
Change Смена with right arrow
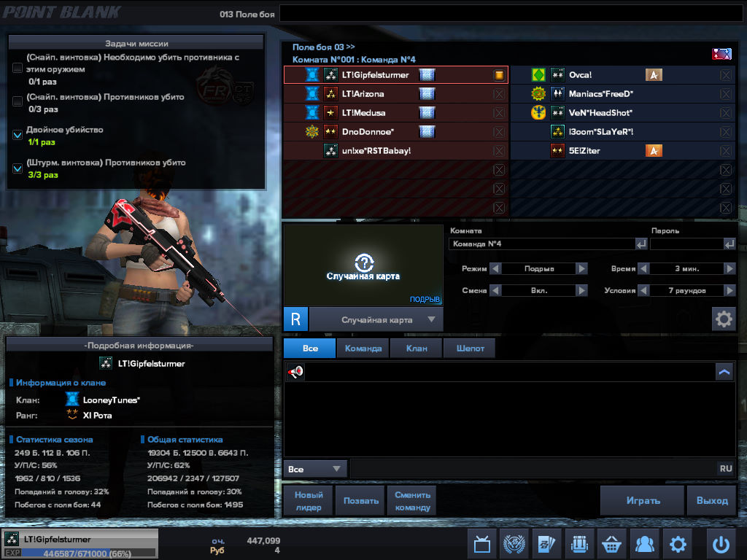(581, 290)
